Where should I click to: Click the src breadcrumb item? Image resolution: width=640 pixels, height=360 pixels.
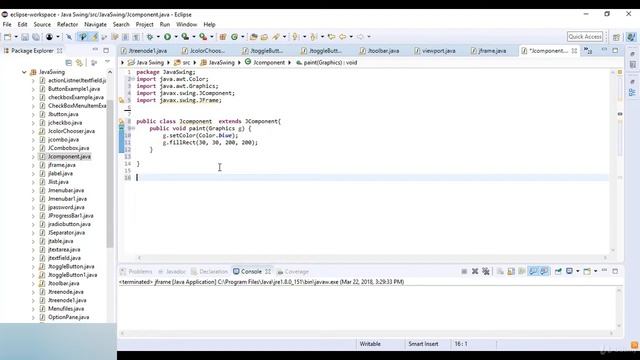182,62
